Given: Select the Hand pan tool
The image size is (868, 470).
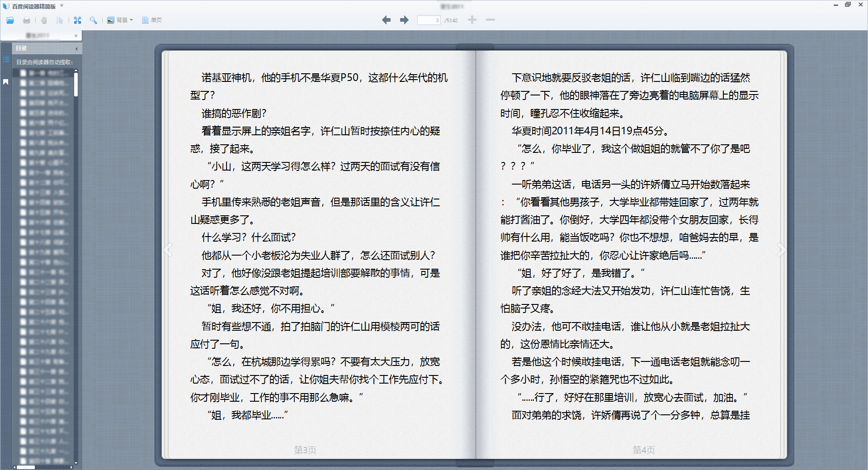Looking at the screenshot, I should pos(44,20).
